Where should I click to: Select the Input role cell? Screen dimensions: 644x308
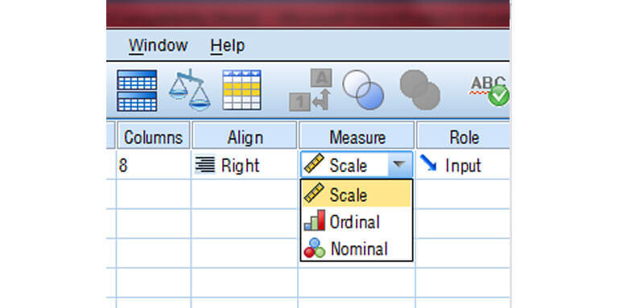pyautogui.click(x=463, y=166)
